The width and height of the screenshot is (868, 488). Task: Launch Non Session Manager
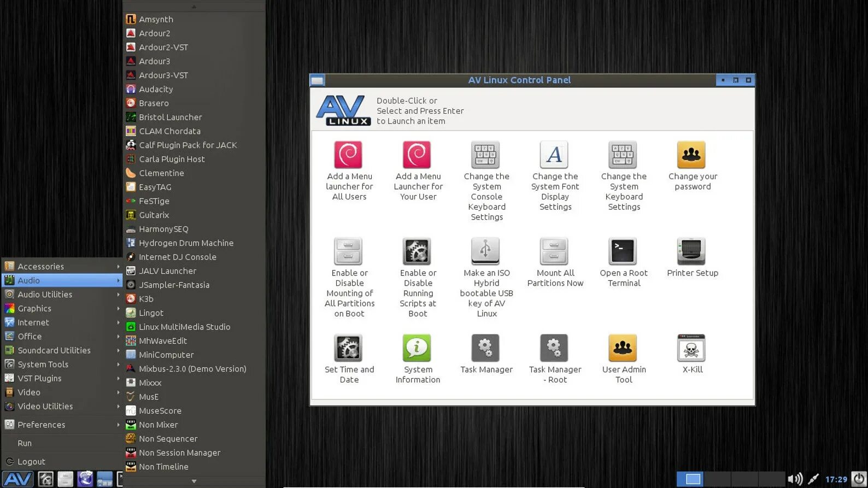[194, 452]
